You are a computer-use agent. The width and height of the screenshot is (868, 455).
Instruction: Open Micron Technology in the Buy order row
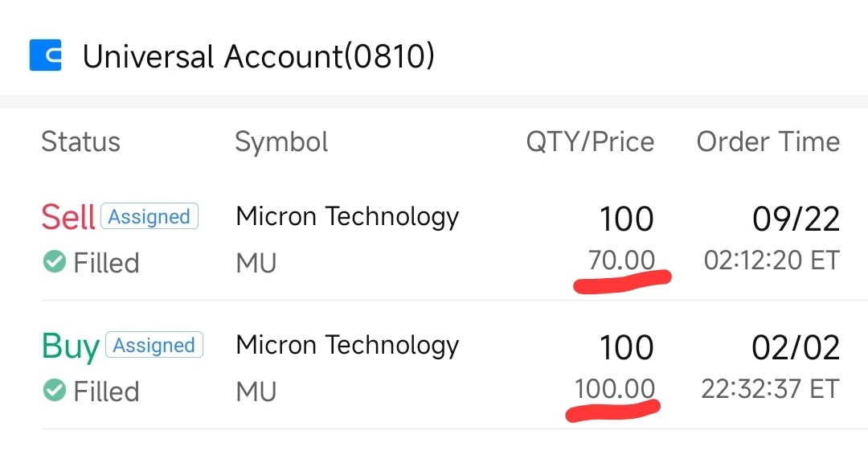[348, 346]
